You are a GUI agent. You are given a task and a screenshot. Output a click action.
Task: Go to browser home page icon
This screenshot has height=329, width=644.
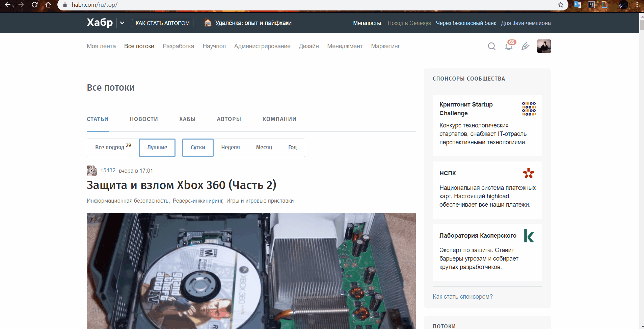tap(48, 5)
